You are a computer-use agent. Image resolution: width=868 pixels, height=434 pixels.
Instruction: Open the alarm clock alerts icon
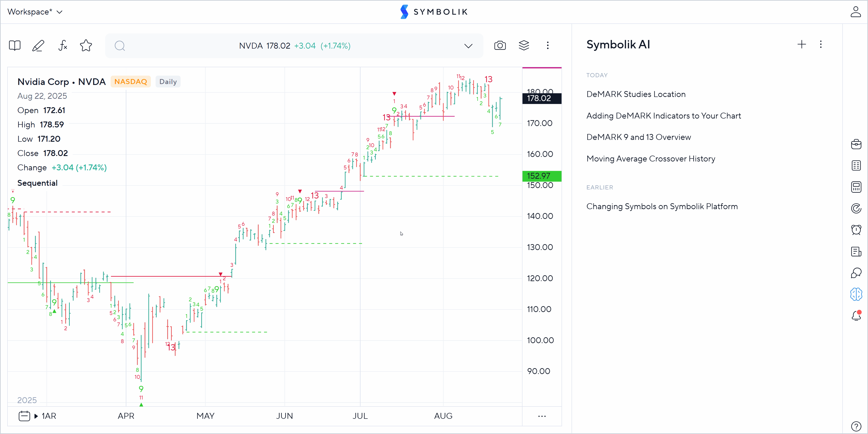tap(856, 230)
